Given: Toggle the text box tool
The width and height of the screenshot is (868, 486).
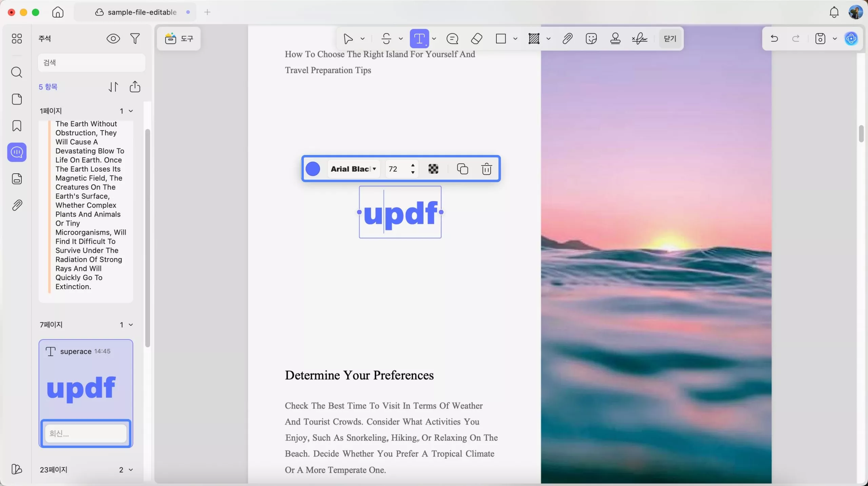Looking at the screenshot, I should tap(419, 39).
